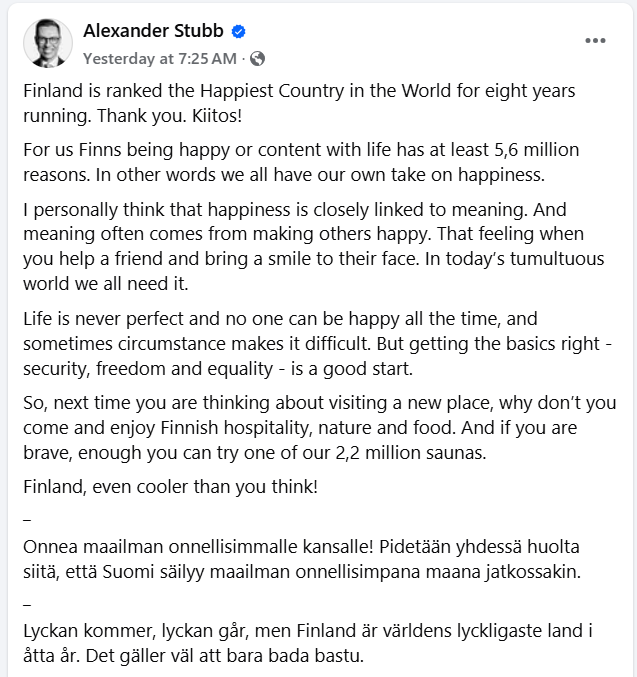Click the paragraph starting 'For us Finns'
Image resolution: width=637 pixels, height=677 pixels.
[300, 162]
